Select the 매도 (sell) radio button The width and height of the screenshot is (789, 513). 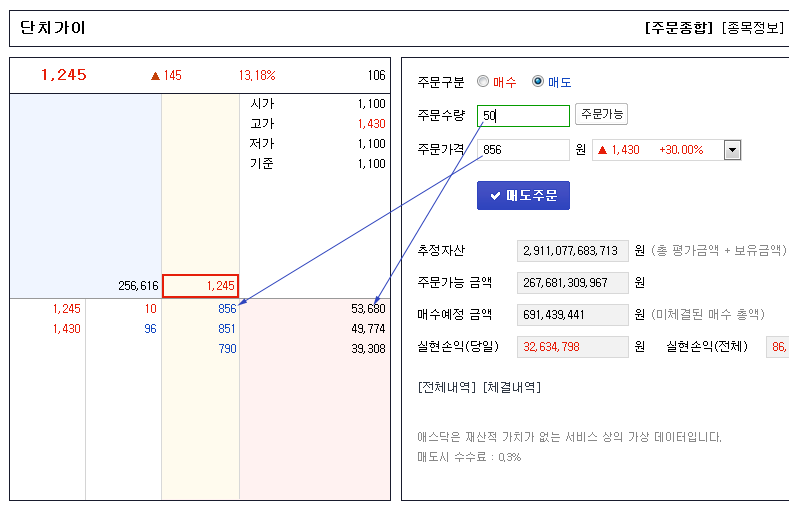pyautogui.click(x=538, y=82)
